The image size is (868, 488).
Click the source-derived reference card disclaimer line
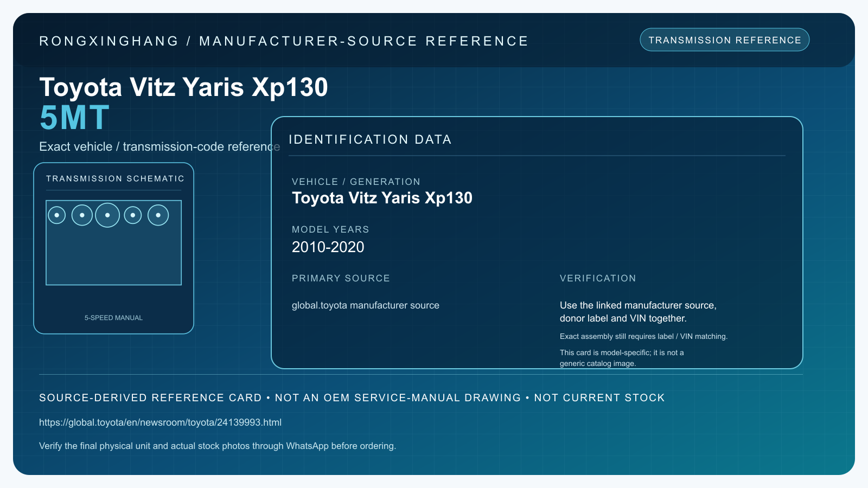[x=352, y=397]
